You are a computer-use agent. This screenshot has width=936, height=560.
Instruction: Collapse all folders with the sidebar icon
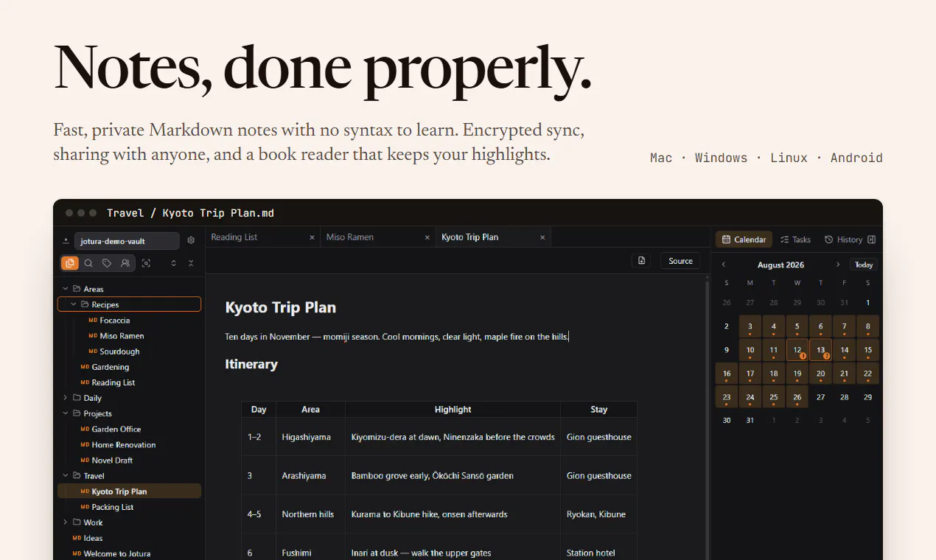tap(191, 263)
